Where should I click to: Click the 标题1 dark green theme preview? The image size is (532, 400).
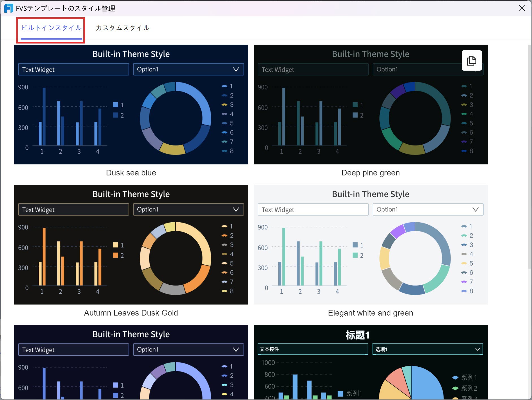371,362
